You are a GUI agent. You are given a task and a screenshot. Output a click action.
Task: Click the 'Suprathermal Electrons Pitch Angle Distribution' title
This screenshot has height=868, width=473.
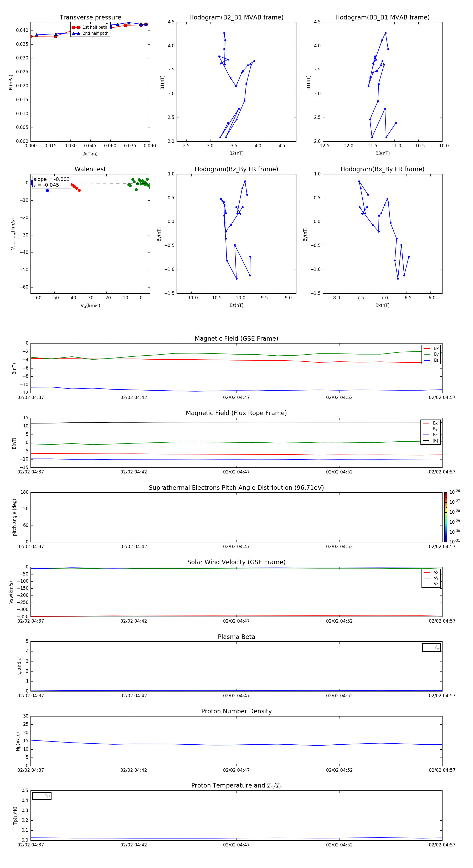[x=236, y=488]
